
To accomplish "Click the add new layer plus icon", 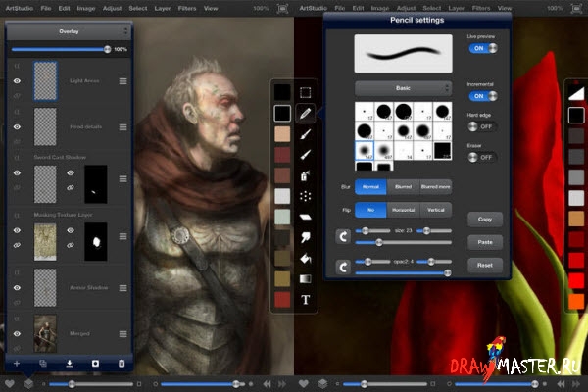I will tap(17, 363).
